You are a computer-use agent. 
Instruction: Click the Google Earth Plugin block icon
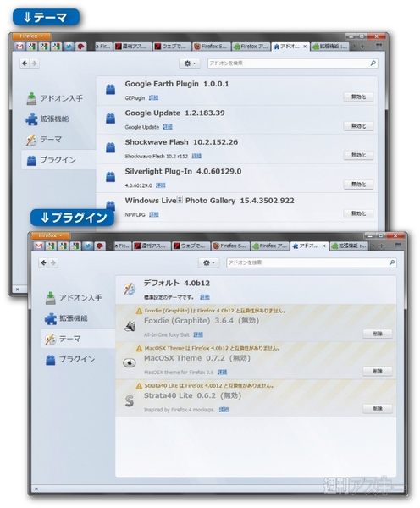(x=111, y=90)
